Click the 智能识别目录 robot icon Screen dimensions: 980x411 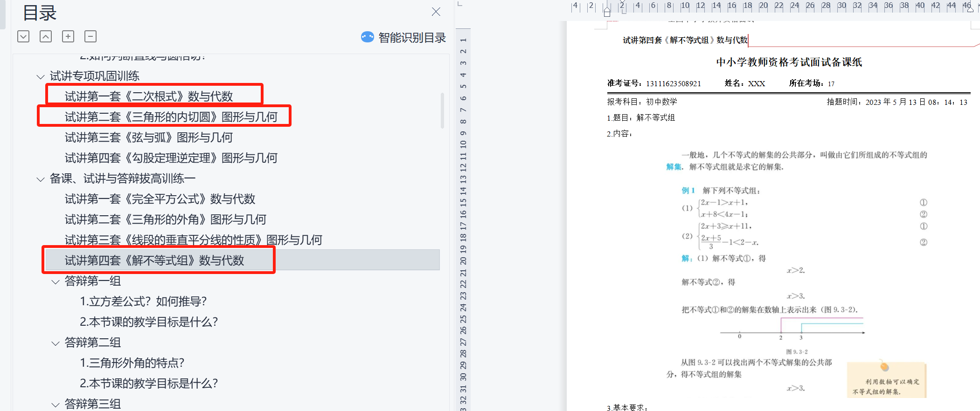368,37
